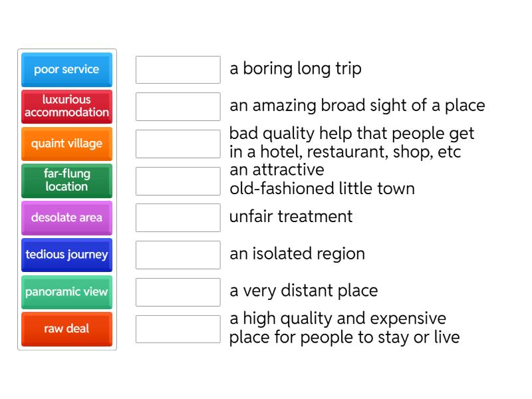The width and height of the screenshot is (532, 399).
Task: Select the slot for 'high quality and expensive place'
Action: (x=178, y=329)
